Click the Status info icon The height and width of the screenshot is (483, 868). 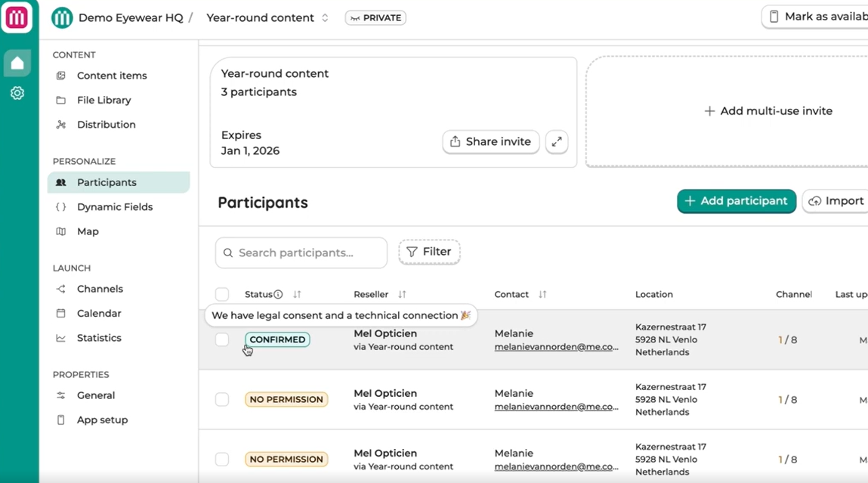[x=278, y=294]
